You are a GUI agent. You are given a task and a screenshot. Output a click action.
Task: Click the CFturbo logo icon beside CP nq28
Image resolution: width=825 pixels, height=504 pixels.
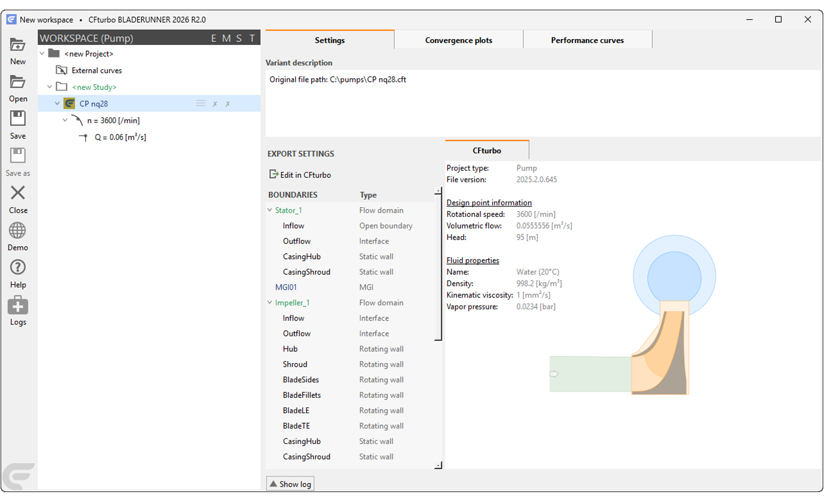pos(69,103)
